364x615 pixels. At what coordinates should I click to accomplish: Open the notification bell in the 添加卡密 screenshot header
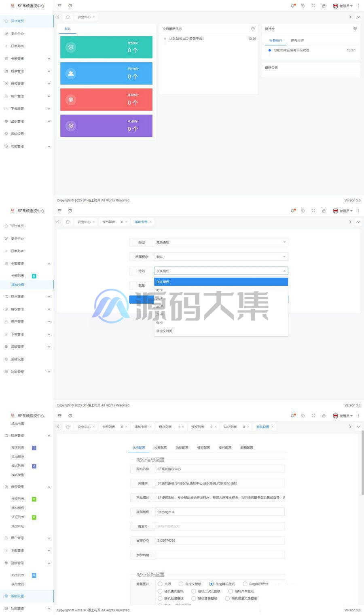[x=293, y=211]
